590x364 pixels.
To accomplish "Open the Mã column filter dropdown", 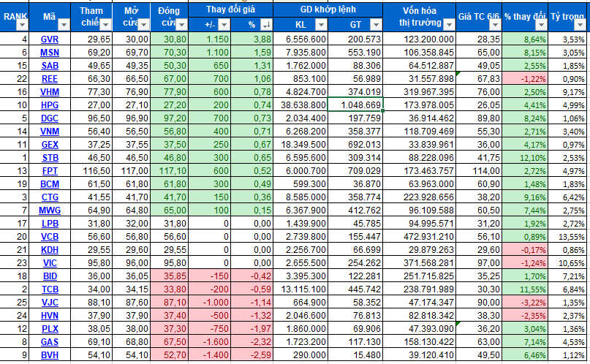I will pyautogui.click(x=64, y=25).
